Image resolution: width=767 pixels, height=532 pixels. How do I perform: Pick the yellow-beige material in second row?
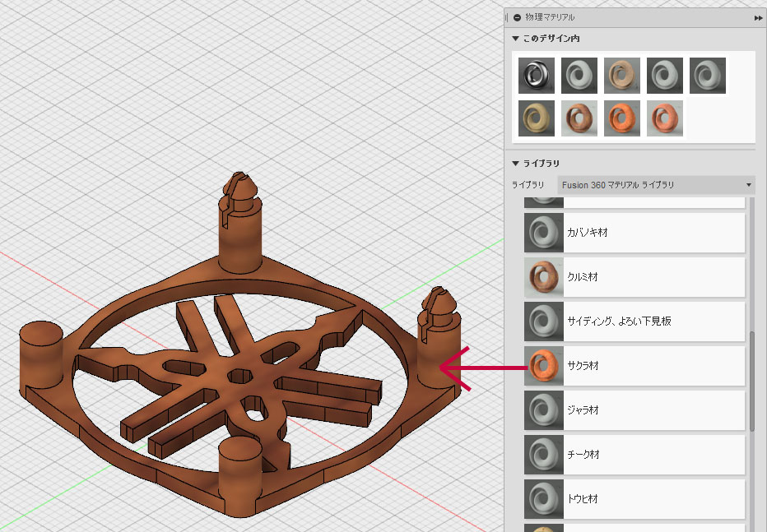[537, 118]
